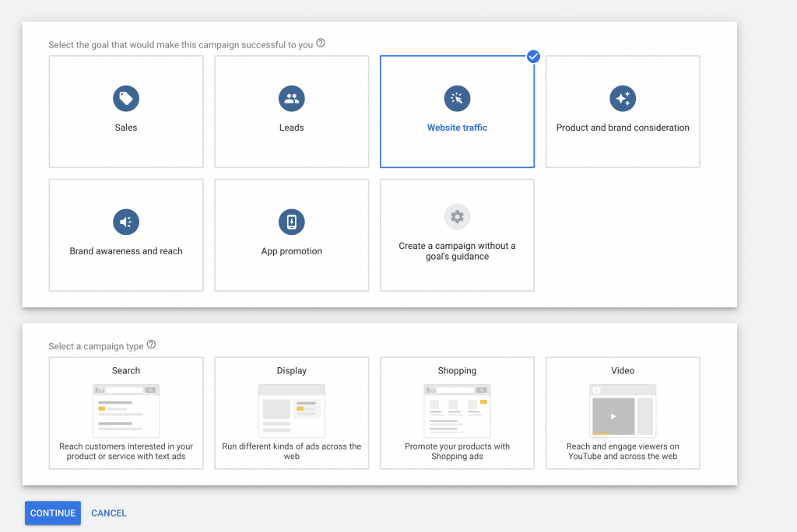The width and height of the screenshot is (797, 532).
Task: Click "Reach and engage viewers on YouTube" text
Action: [623, 451]
